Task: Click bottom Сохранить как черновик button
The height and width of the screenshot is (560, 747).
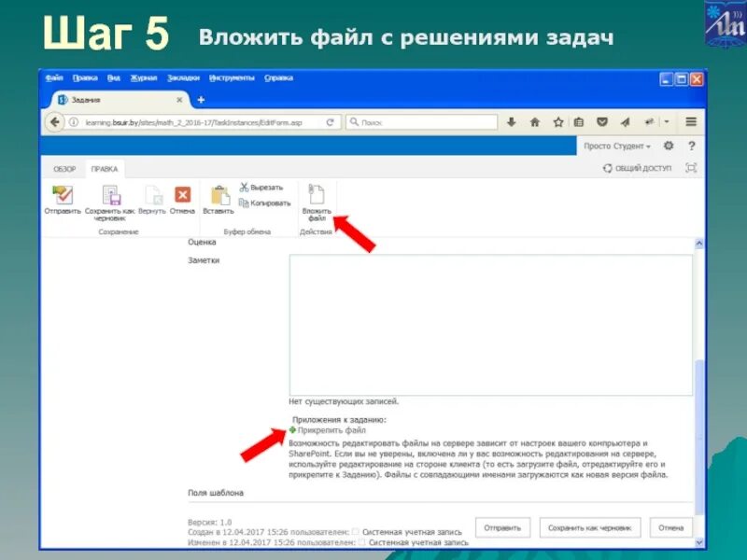Action: (x=590, y=527)
